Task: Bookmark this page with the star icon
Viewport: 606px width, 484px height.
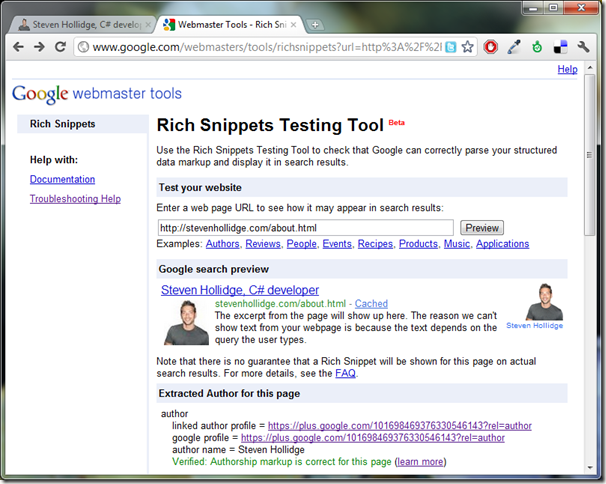Action: tap(468, 47)
